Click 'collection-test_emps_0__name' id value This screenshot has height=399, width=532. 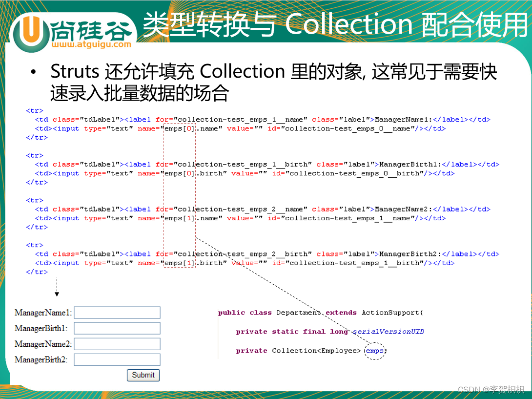click(x=348, y=128)
